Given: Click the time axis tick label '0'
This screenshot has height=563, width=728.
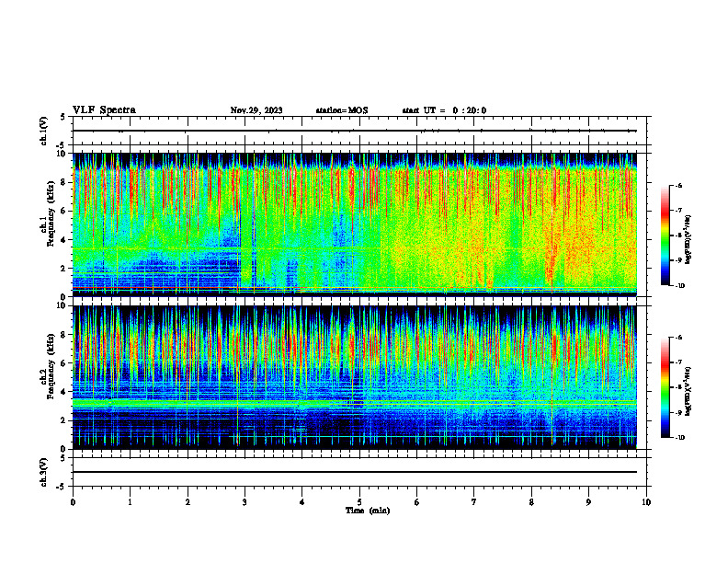Looking at the screenshot, I should [x=73, y=502].
